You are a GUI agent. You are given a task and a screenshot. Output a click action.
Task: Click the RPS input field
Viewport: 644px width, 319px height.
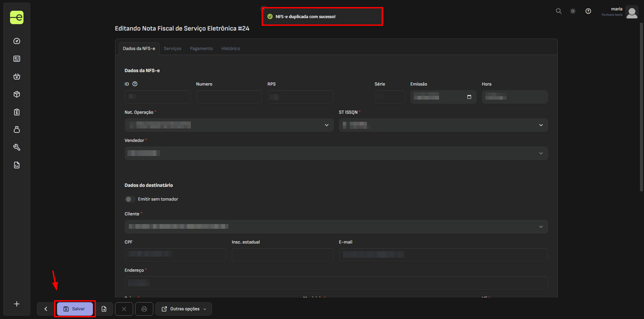301,97
